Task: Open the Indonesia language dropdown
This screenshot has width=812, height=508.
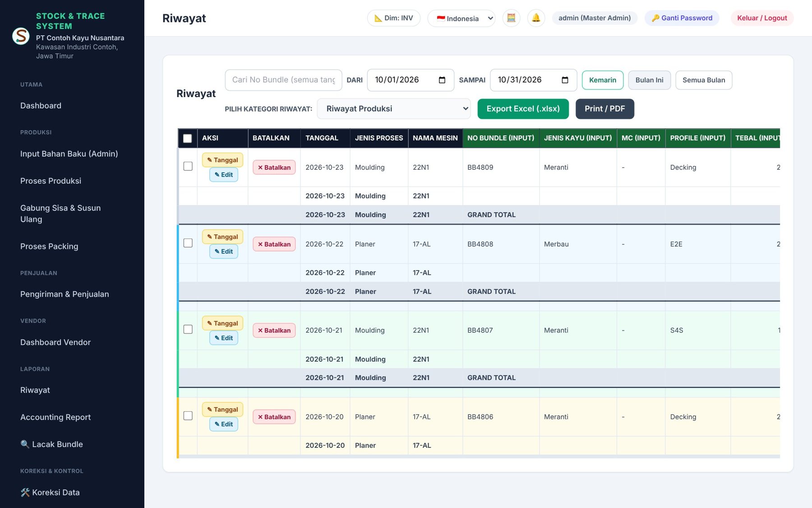Action: pos(461,19)
